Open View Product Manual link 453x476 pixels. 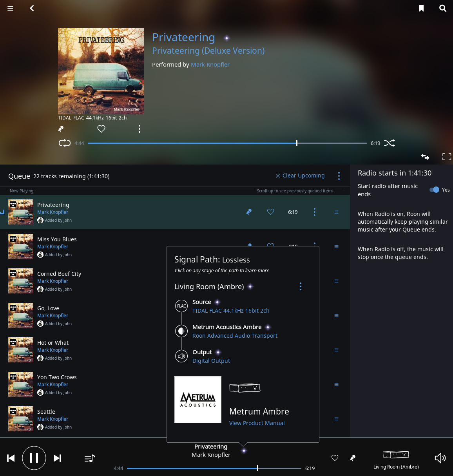coord(257,423)
